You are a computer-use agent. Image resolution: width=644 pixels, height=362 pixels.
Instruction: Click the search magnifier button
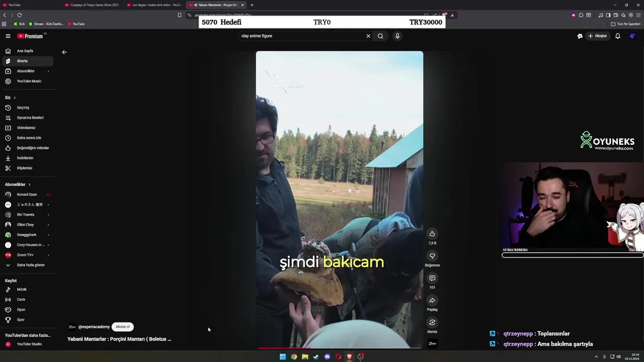coord(380,36)
